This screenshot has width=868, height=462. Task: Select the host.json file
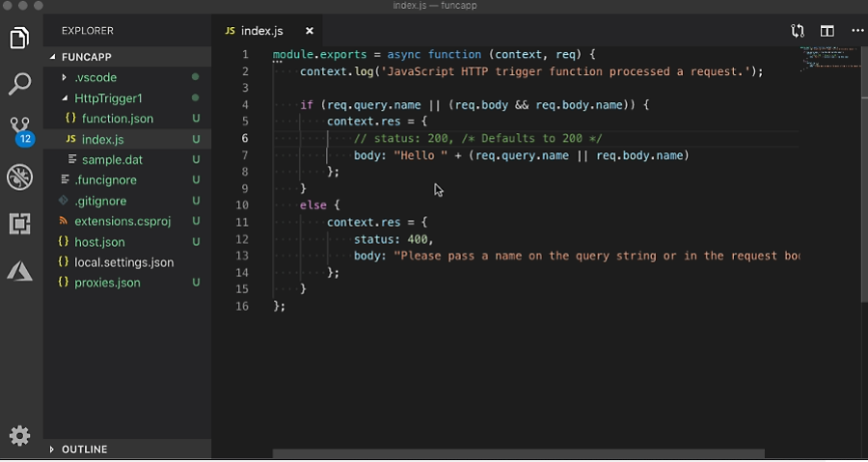coord(99,242)
